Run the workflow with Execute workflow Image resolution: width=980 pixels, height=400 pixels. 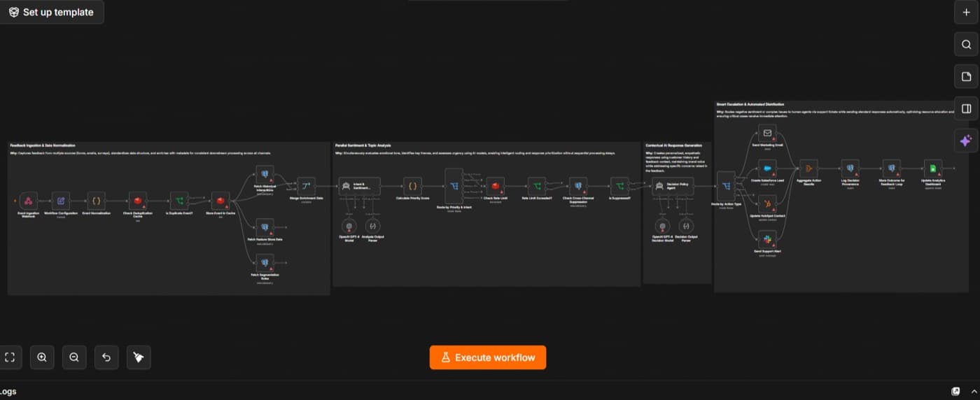pyautogui.click(x=488, y=357)
